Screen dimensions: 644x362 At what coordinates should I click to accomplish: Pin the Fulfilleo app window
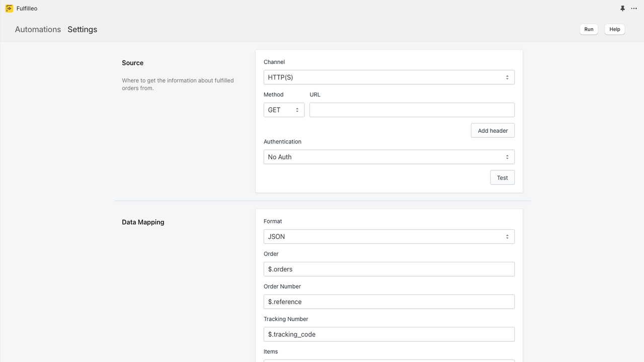click(622, 9)
